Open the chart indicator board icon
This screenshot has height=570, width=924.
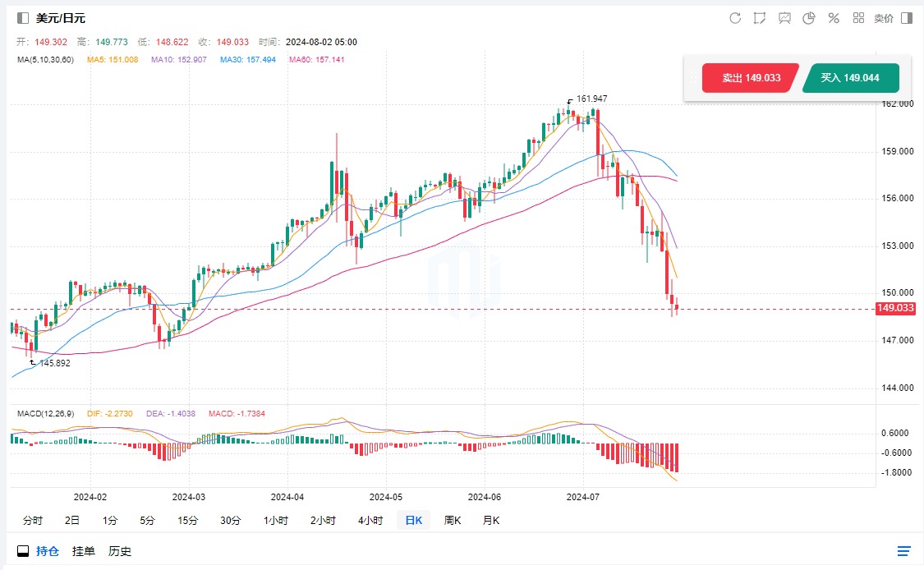[x=784, y=18]
